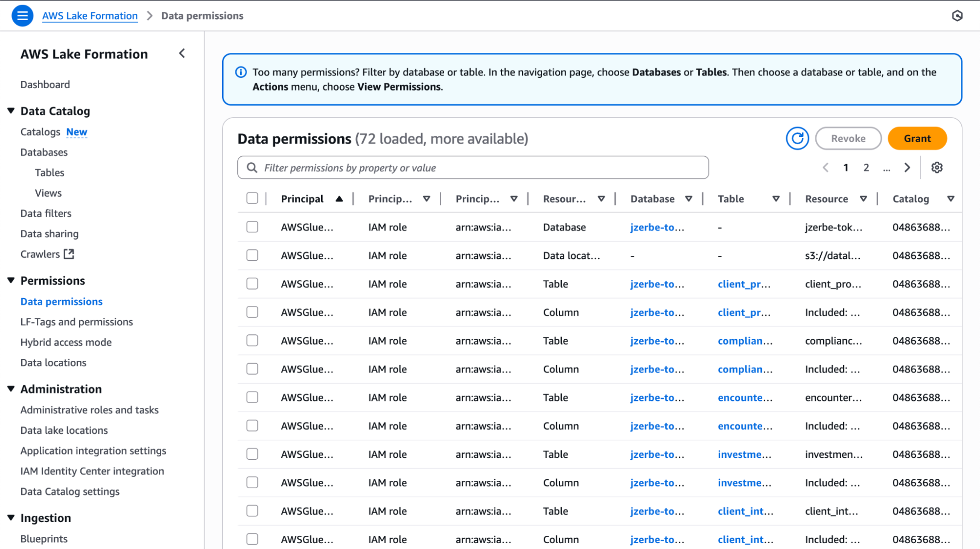Collapse the Data Catalog section

[11, 111]
